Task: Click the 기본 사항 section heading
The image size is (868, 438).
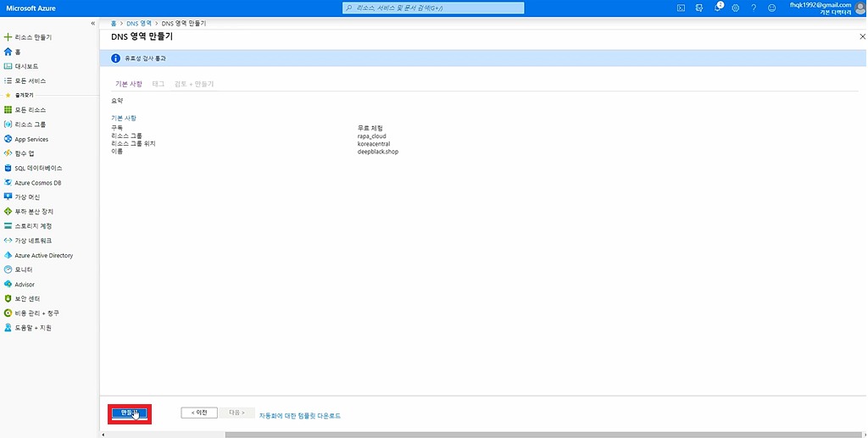Action: [x=124, y=118]
